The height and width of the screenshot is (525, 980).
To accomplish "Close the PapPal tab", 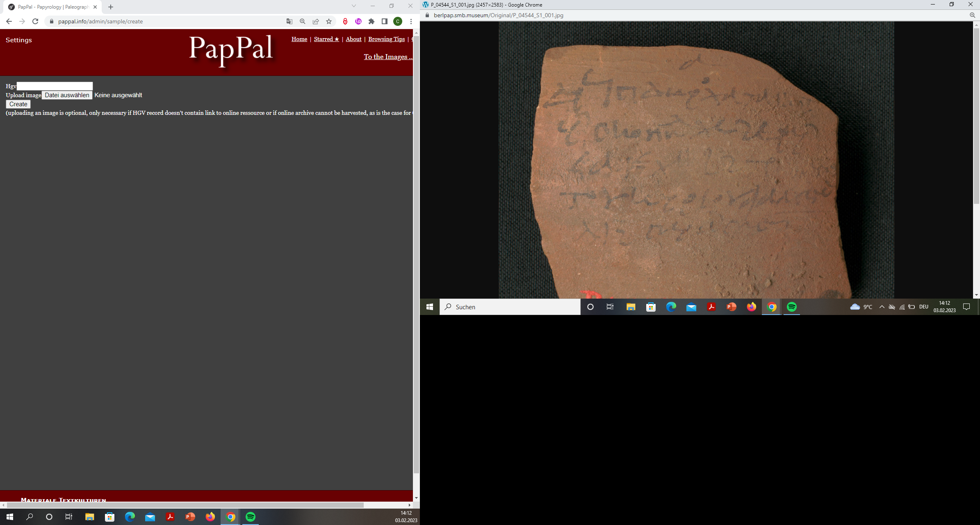I will [x=95, y=7].
